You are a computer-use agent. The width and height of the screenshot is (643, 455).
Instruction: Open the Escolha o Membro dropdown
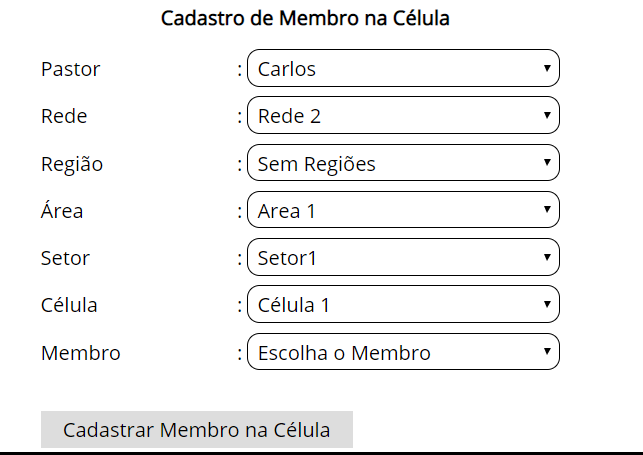pyautogui.click(x=402, y=352)
